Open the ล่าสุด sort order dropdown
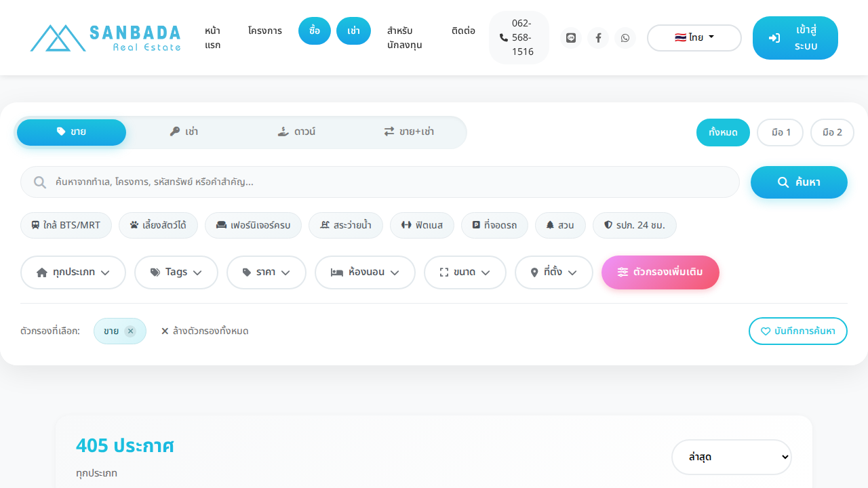The height and width of the screenshot is (488, 868). [x=731, y=457]
